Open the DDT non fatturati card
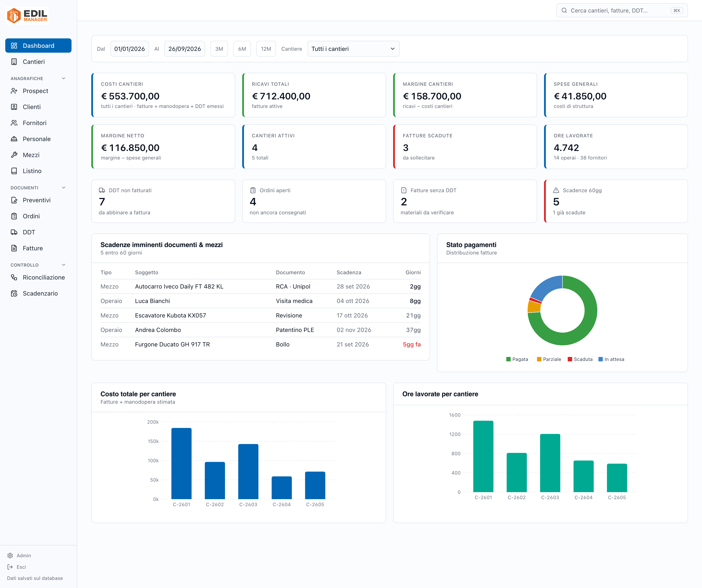The width and height of the screenshot is (702, 588). (163, 201)
